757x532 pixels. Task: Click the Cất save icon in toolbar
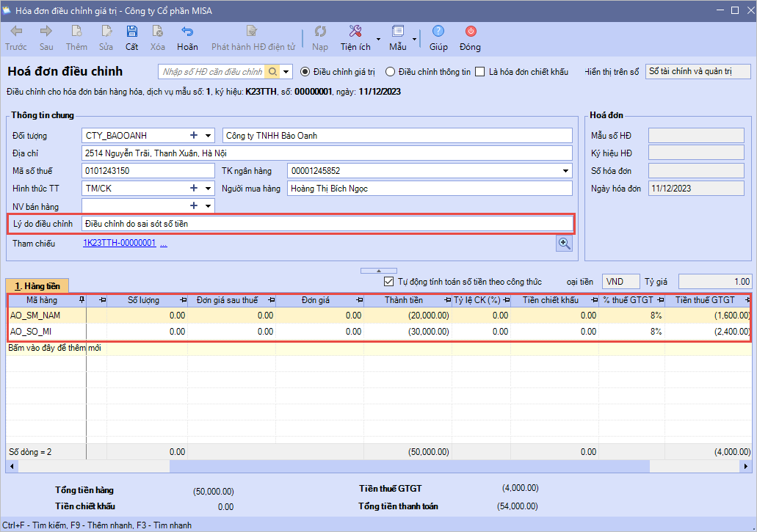131,32
